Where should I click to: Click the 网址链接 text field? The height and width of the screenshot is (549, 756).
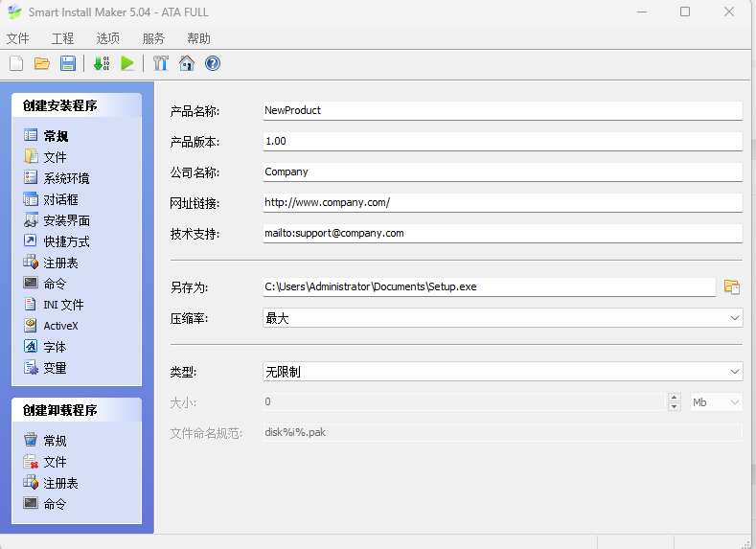502,203
